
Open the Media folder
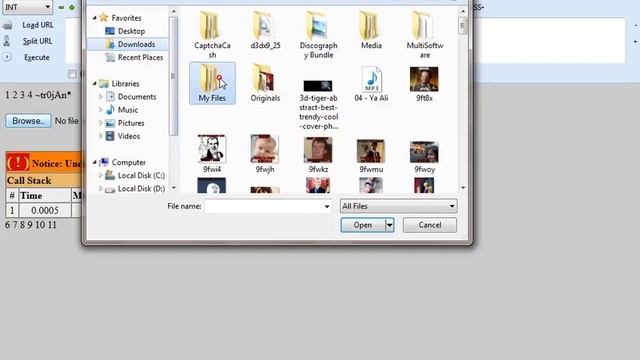(x=371, y=31)
